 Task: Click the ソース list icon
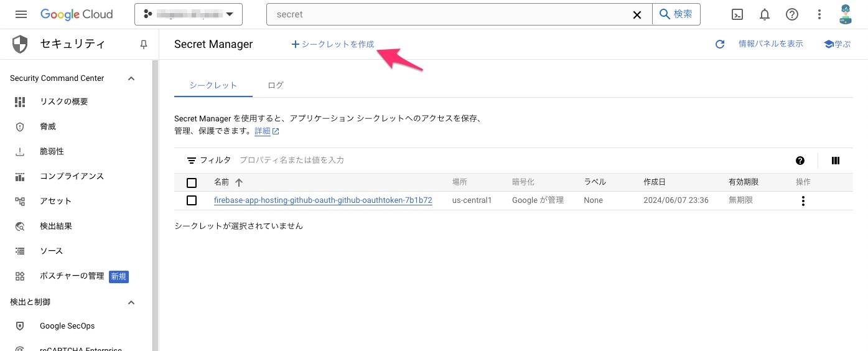click(x=20, y=251)
